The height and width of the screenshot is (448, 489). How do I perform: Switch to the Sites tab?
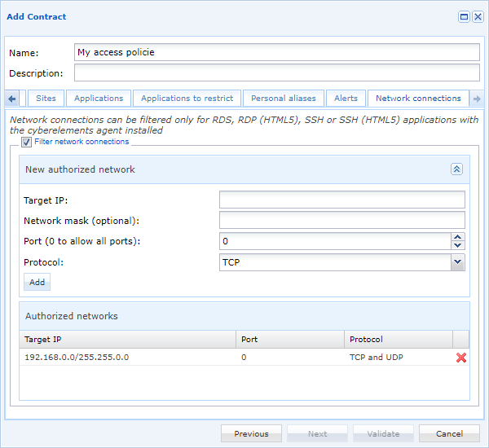[46, 99]
